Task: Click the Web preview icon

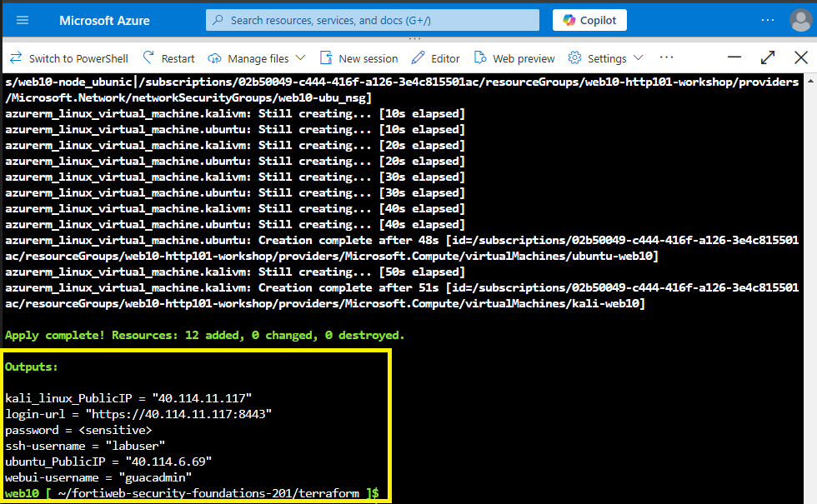Action: 480,57
